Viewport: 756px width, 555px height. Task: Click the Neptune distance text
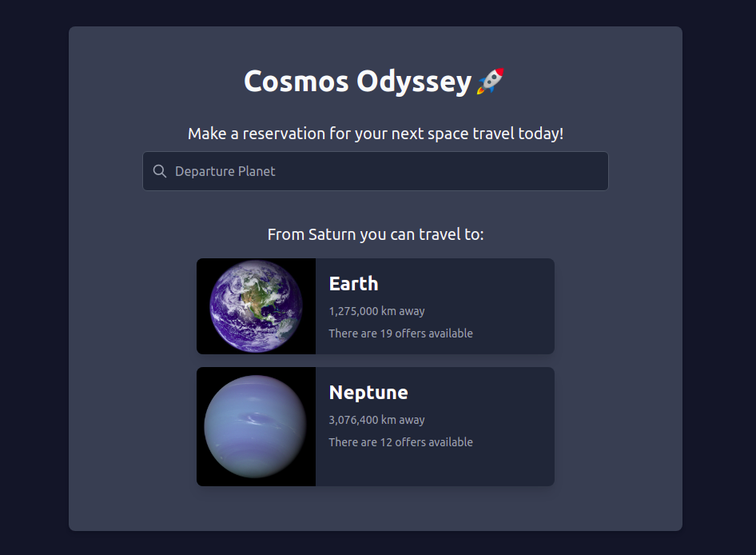click(x=376, y=420)
